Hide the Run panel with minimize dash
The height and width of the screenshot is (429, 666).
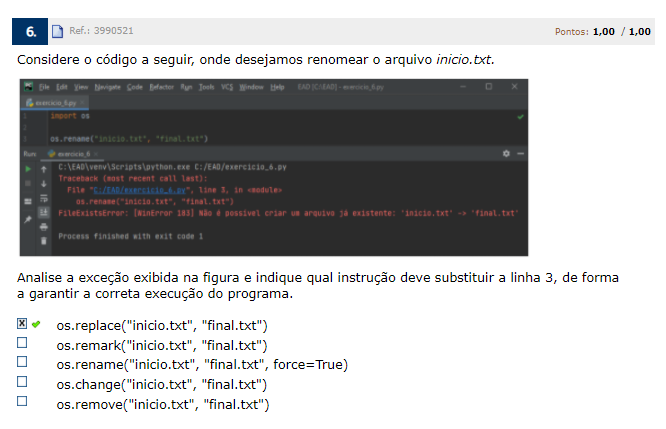(520, 154)
